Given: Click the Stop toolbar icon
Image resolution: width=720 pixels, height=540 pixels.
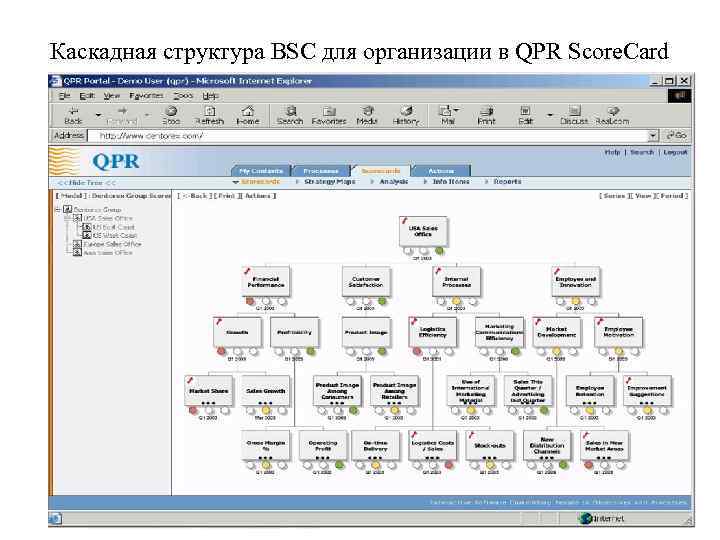Looking at the screenshot, I should click(171, 116).
